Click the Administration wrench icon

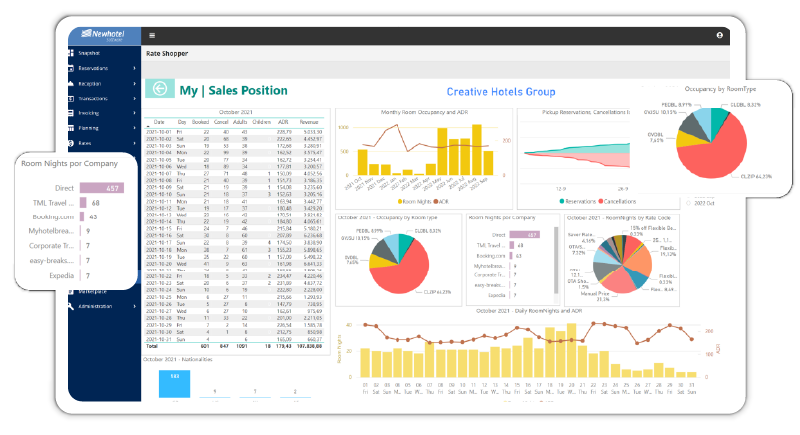click(x=71, y=306)
